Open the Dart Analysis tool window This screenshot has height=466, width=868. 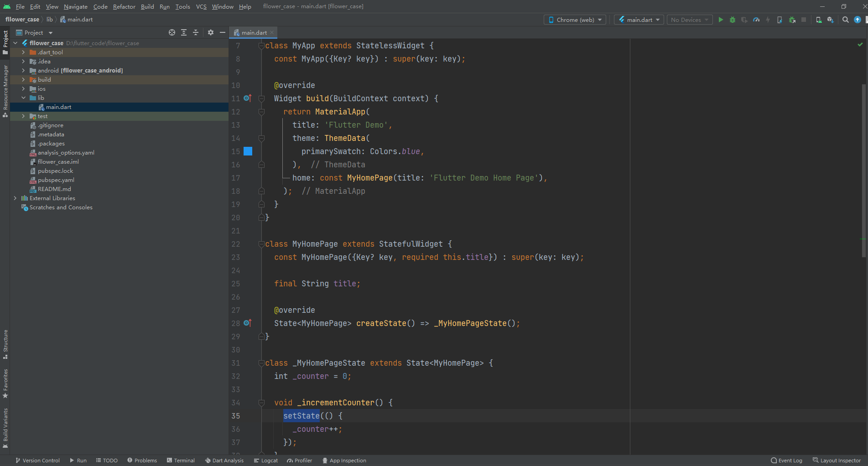pyautogui.click(x=224, y=461)
